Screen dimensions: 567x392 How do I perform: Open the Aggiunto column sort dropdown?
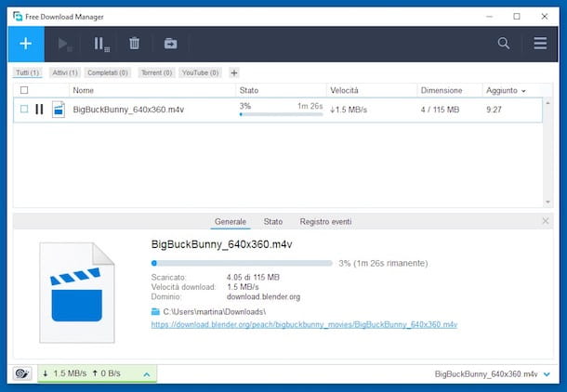pos(523,90)
